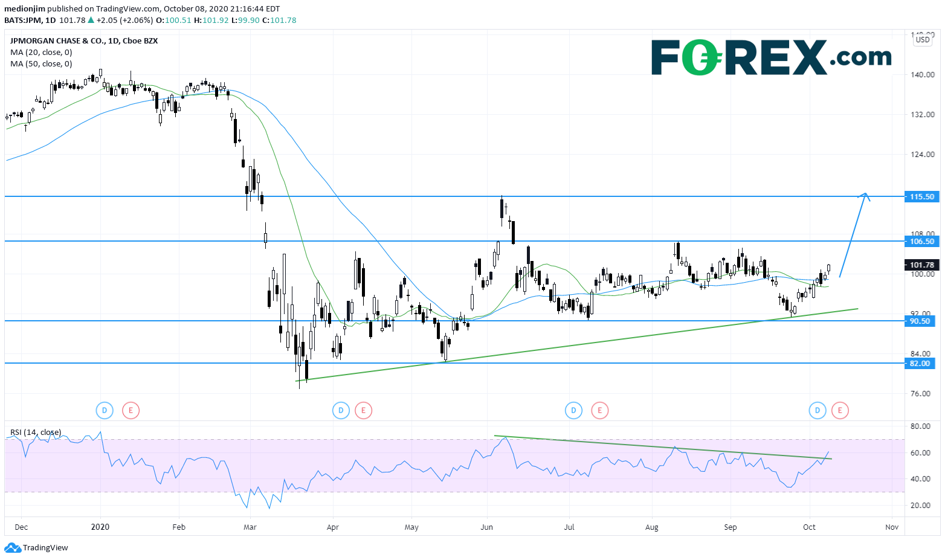Select the MA (50, close, 0) legend

pos(41,64)
